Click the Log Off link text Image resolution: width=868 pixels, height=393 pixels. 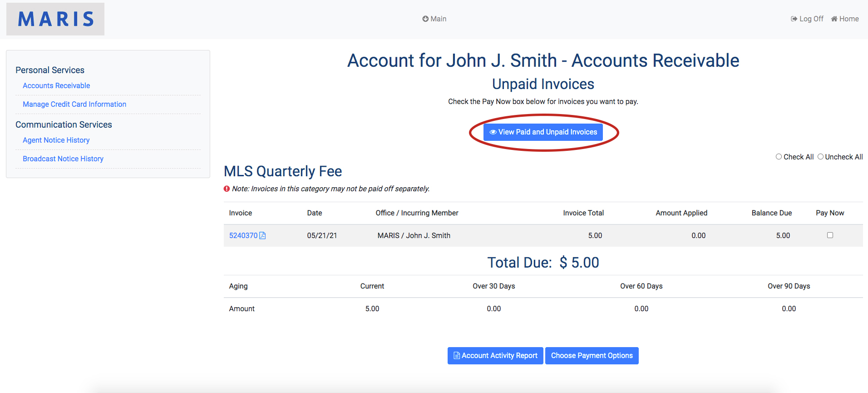[x=811, y=19]
